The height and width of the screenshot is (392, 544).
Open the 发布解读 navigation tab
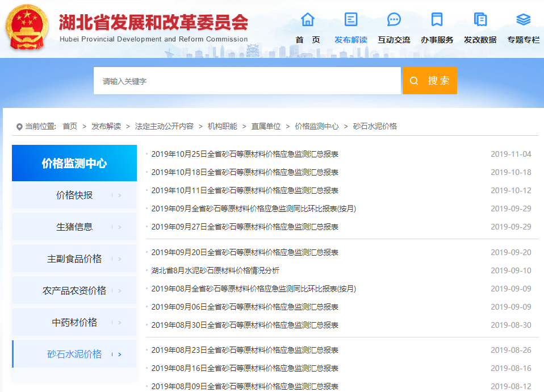351,40
